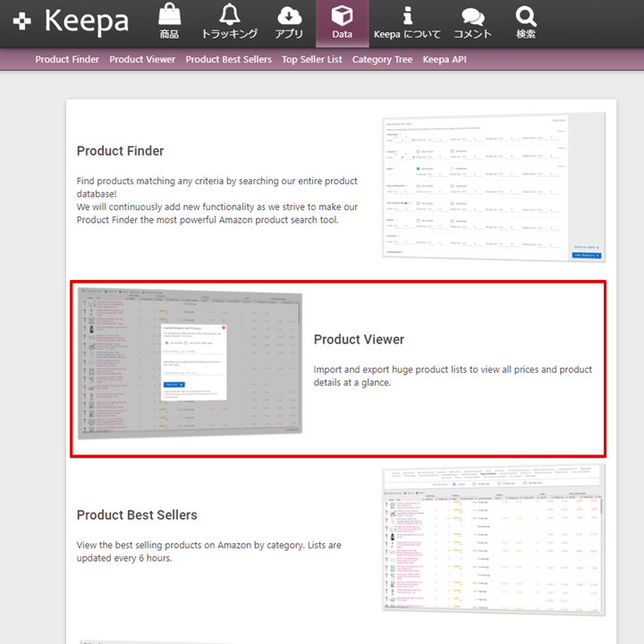Click the Keepa について info icon
Image resolution: width=644 pixels, height=644 pixels.
(407, 16)
